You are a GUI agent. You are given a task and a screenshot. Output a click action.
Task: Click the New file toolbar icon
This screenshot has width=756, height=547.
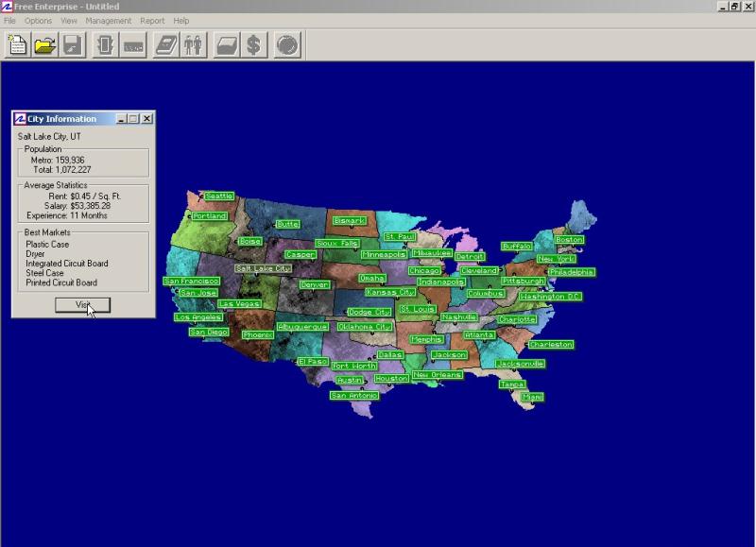18,44
